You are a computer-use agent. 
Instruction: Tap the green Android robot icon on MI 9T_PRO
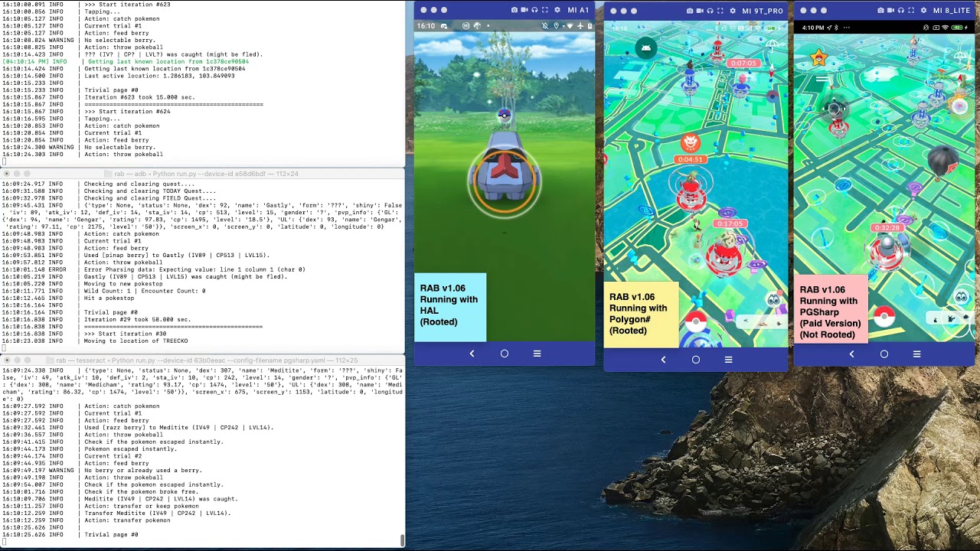[646, 47]
